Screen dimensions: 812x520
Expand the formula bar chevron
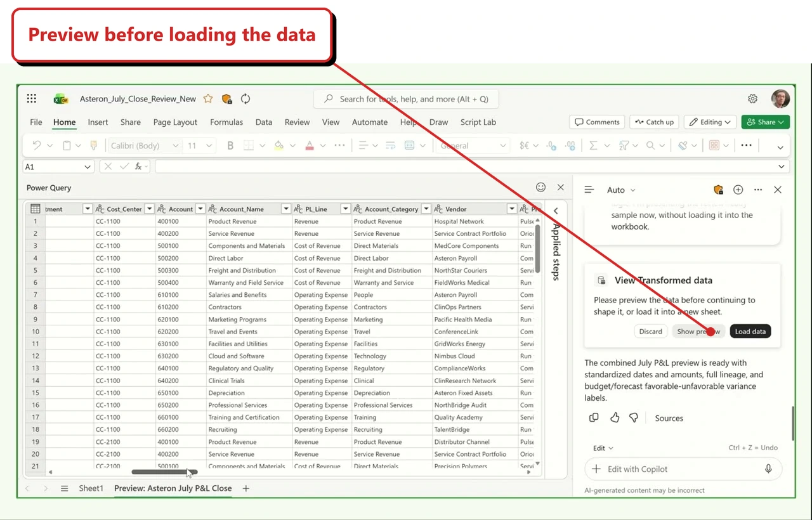(782, 167)
